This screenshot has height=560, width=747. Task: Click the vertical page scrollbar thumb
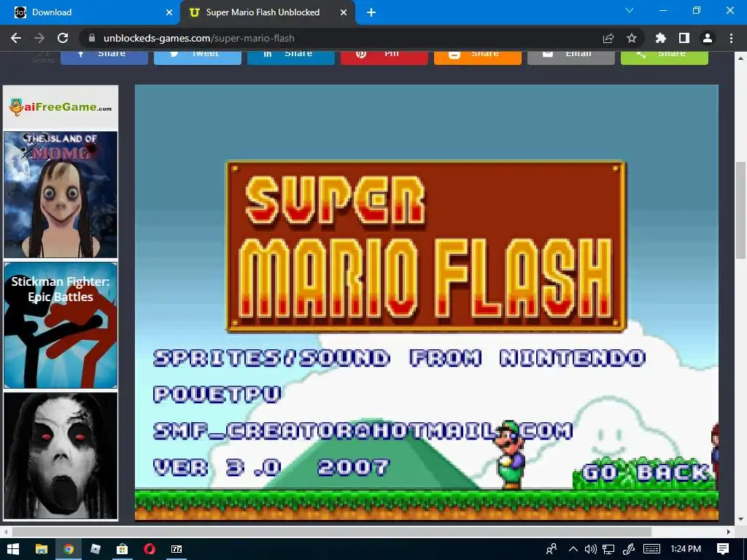click(740, 210)
